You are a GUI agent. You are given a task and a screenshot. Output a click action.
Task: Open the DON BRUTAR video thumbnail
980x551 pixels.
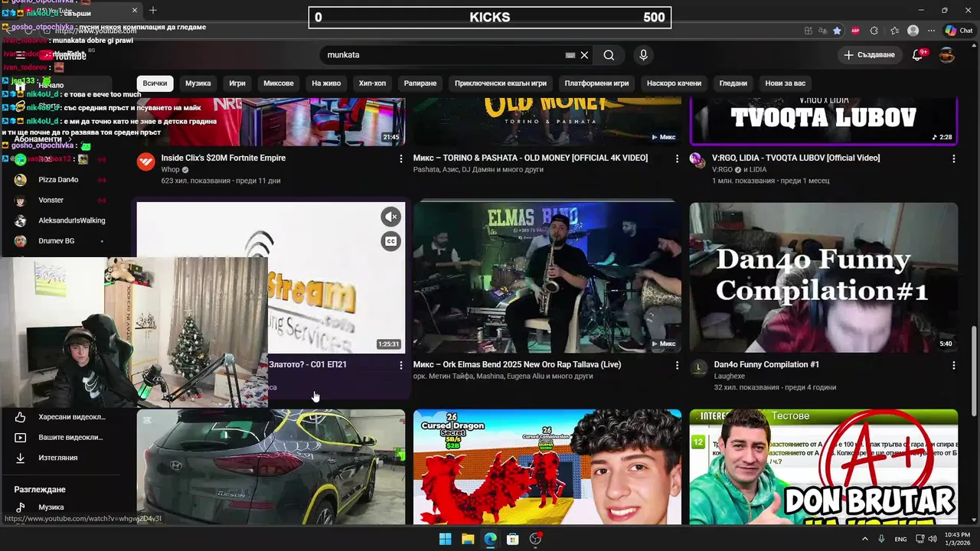pos(823,467)
